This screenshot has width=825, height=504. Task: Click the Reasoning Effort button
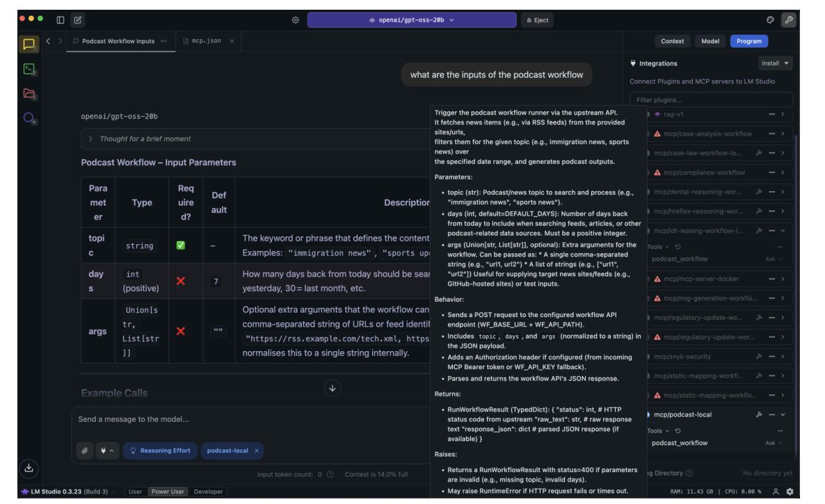click(160, 450)
